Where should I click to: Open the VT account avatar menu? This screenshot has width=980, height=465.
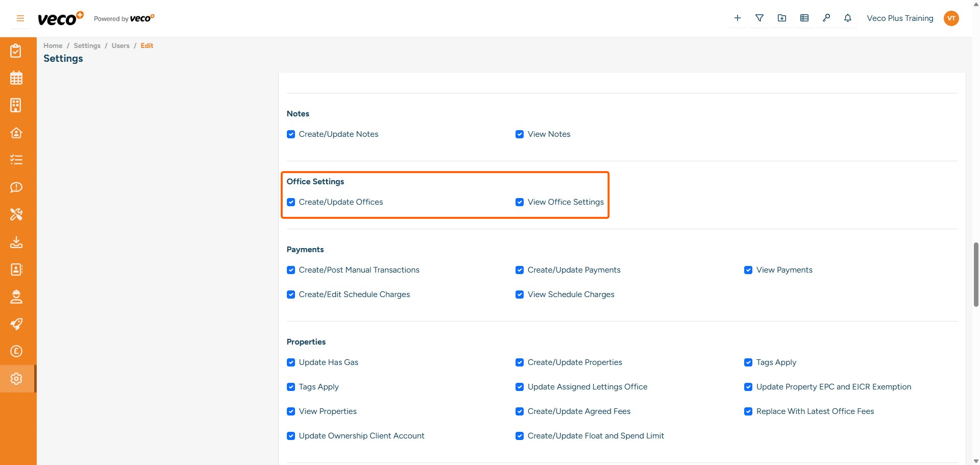click(951, 18)
